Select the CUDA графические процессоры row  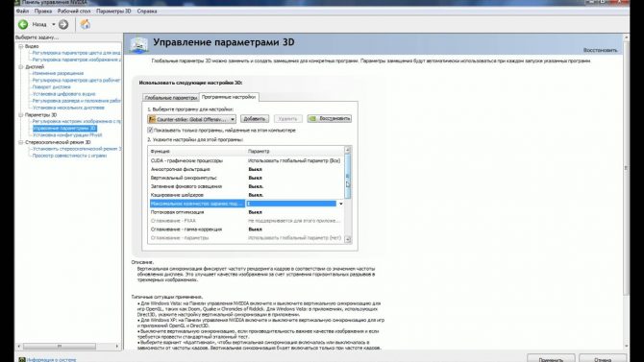[x=246, y=161]
